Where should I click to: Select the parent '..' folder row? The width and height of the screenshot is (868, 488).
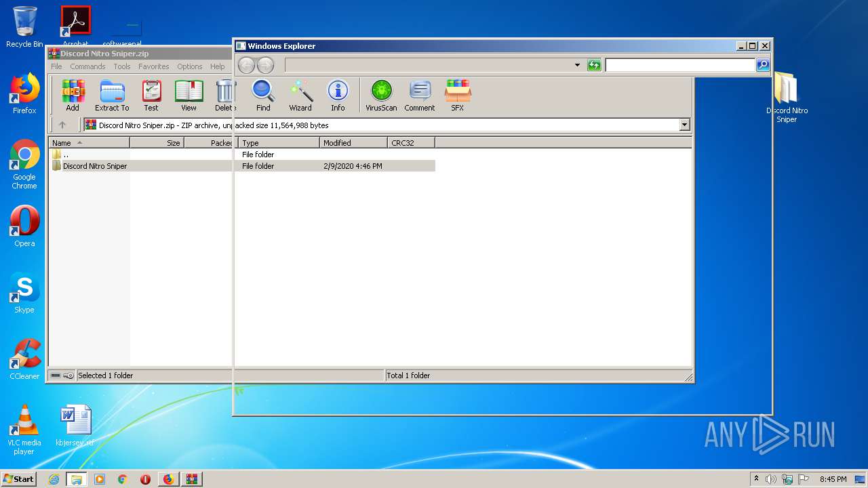(x=242, y=155)
